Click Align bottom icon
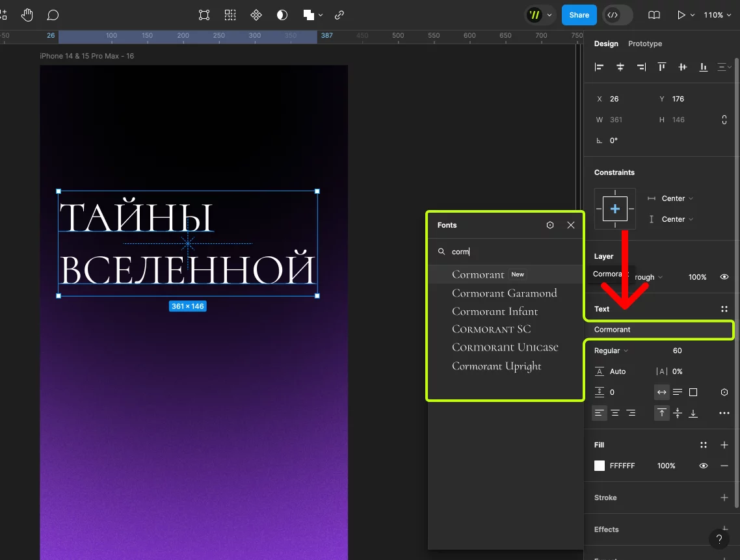740x560 pixels. (703, 67)
